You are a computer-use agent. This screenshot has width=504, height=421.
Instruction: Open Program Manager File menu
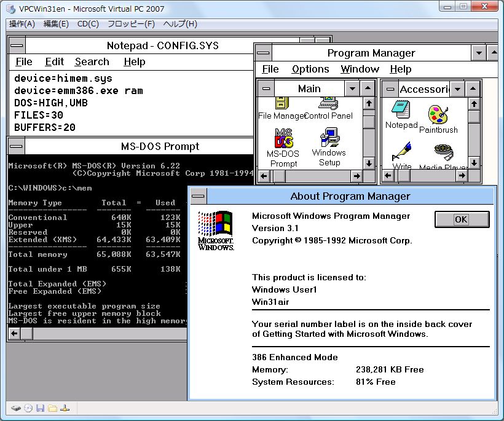[x=270, y=69]
